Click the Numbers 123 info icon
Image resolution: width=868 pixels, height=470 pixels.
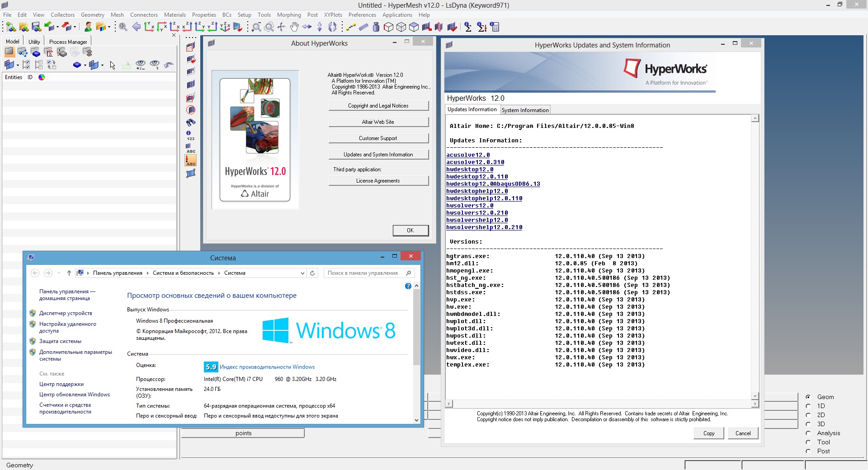click(191, 135)
